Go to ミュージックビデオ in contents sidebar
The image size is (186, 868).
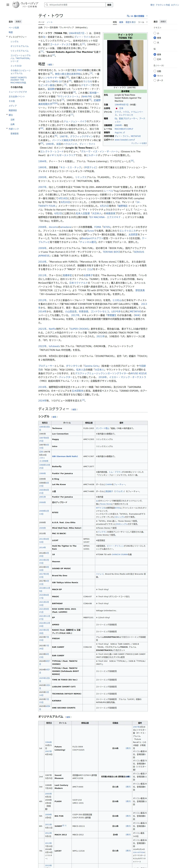click(18, 92)
